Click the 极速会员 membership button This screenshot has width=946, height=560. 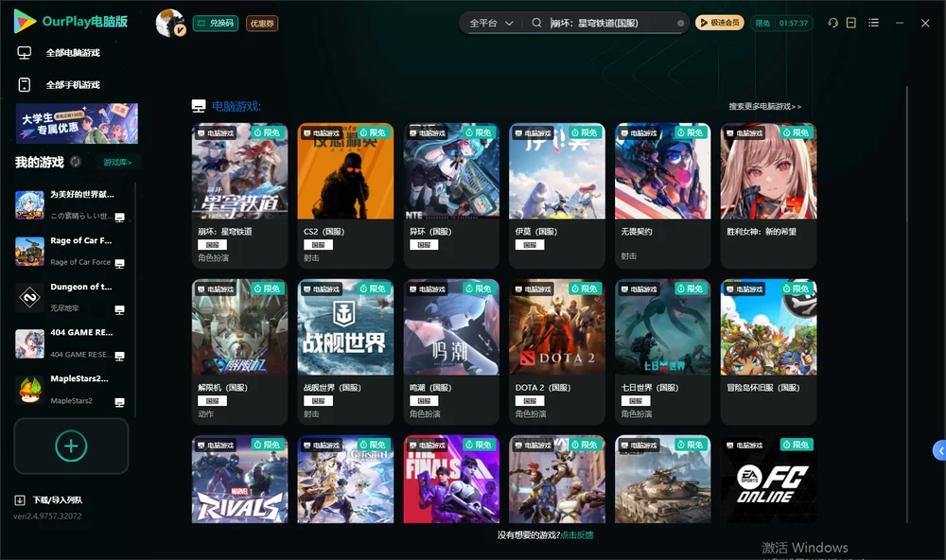(720, 23)
